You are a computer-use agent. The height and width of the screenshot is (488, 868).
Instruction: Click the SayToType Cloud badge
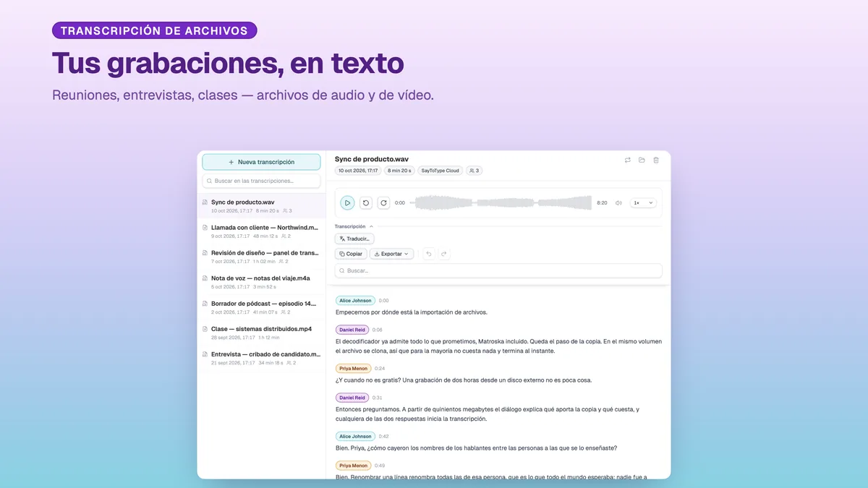440,171
